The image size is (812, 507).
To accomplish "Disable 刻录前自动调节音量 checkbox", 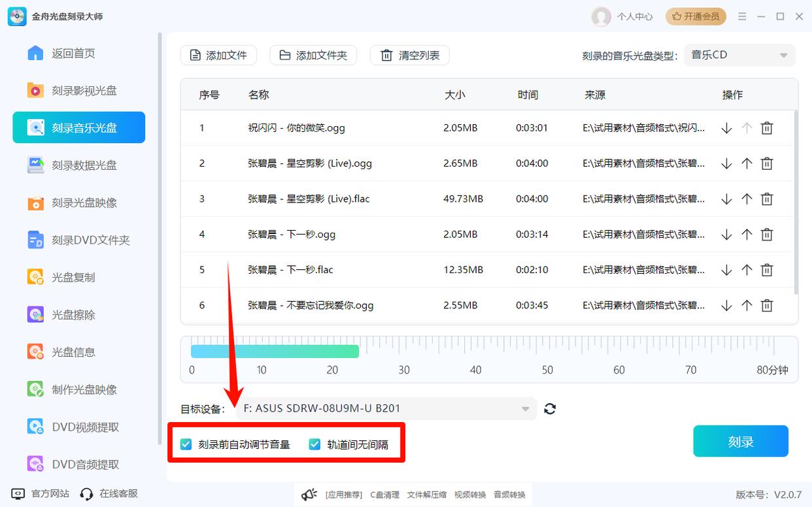I will (x=184, y=444).
